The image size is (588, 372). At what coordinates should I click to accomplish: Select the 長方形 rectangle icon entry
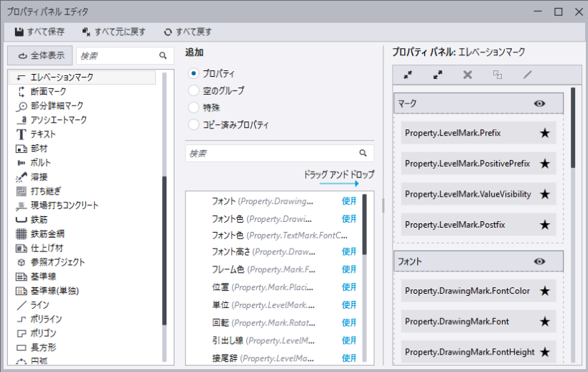tap(21, 348)
